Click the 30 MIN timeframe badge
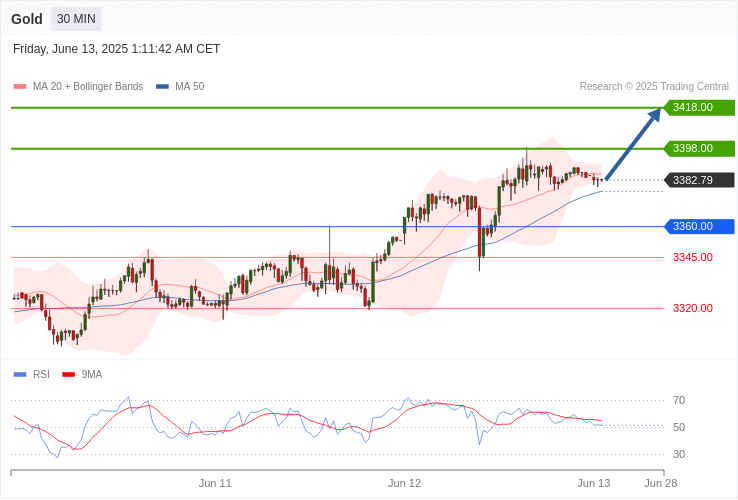Screen dimensions: 738x500 (x=76, y=19)
